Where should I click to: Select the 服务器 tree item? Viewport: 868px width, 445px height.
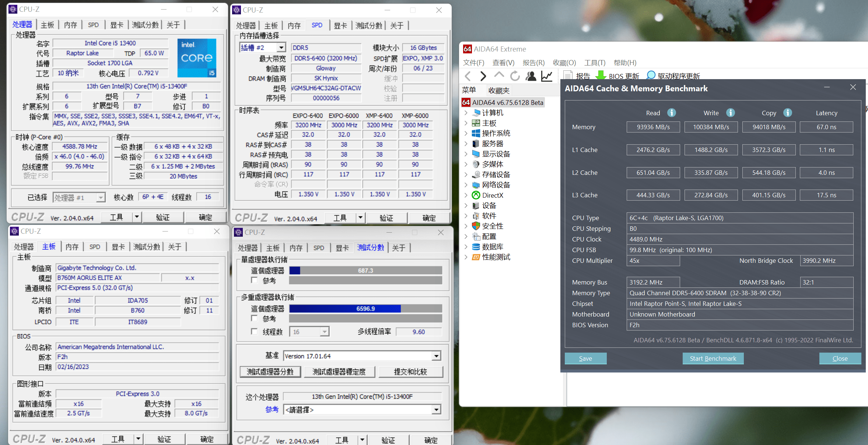tap(492, 144)
